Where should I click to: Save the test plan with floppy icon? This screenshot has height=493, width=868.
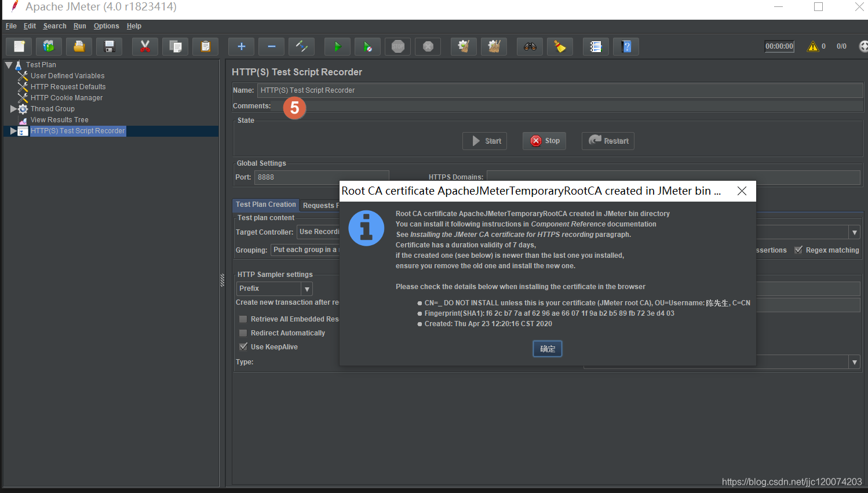[x=109, y=46]
